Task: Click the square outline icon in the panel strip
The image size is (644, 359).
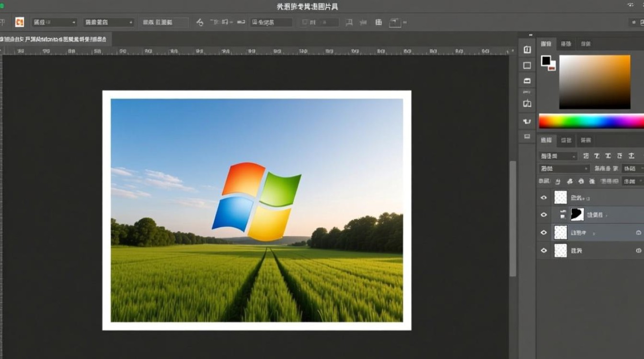Action: (x=527, y=66)
